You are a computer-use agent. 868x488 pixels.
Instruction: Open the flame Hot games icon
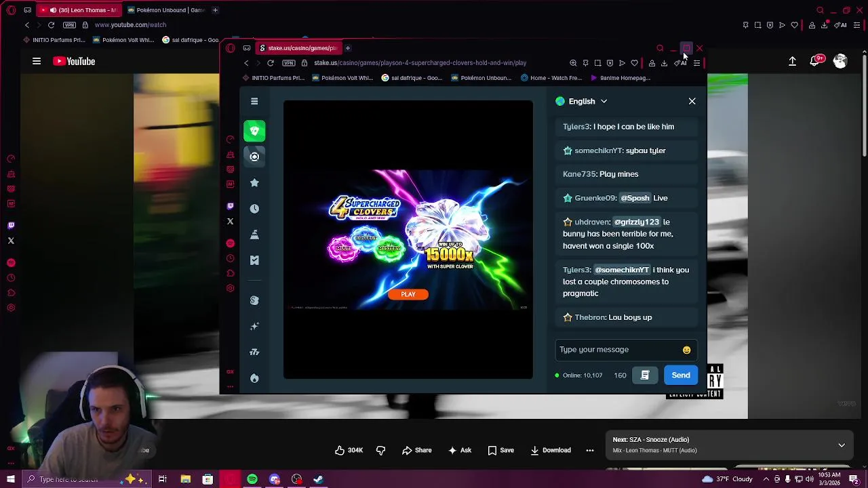[254, 378]
